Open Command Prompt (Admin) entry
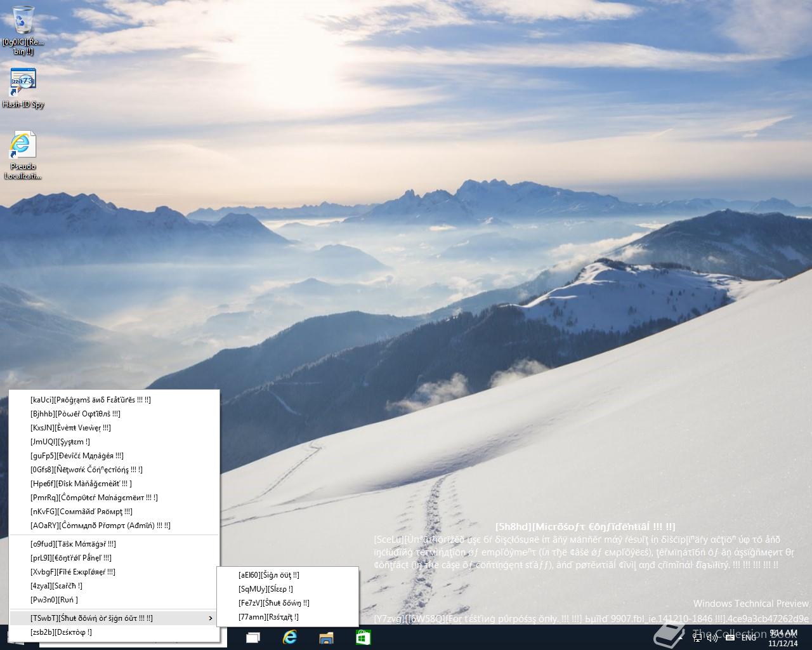 tap(114, 526)
